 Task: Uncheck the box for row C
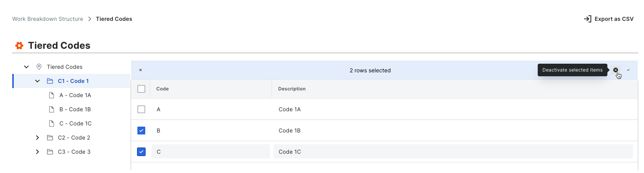click(141, 152)
